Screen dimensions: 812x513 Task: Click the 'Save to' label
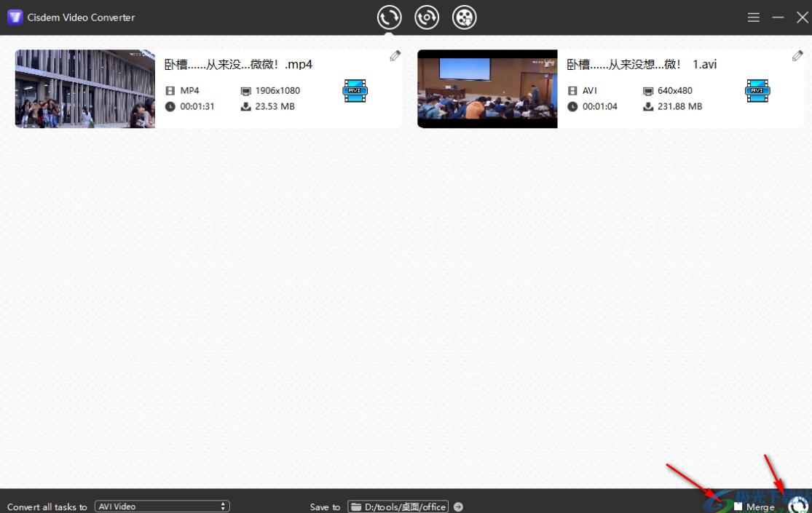[326, 506]
